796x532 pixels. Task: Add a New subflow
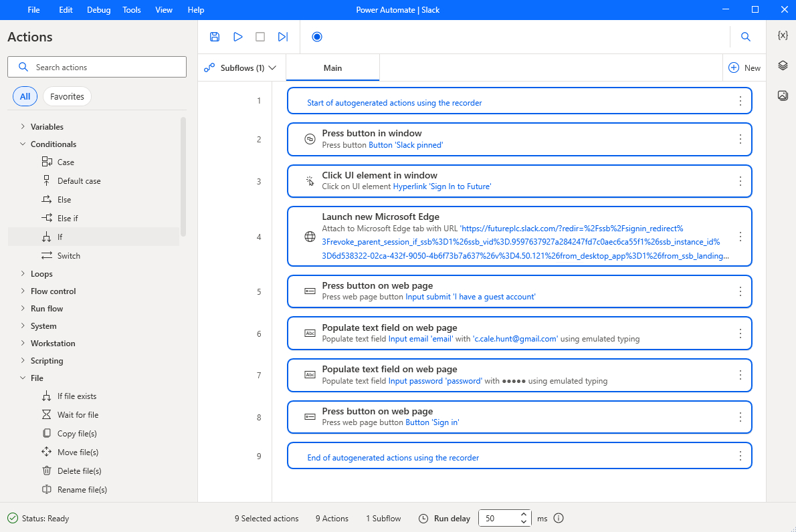744,68
